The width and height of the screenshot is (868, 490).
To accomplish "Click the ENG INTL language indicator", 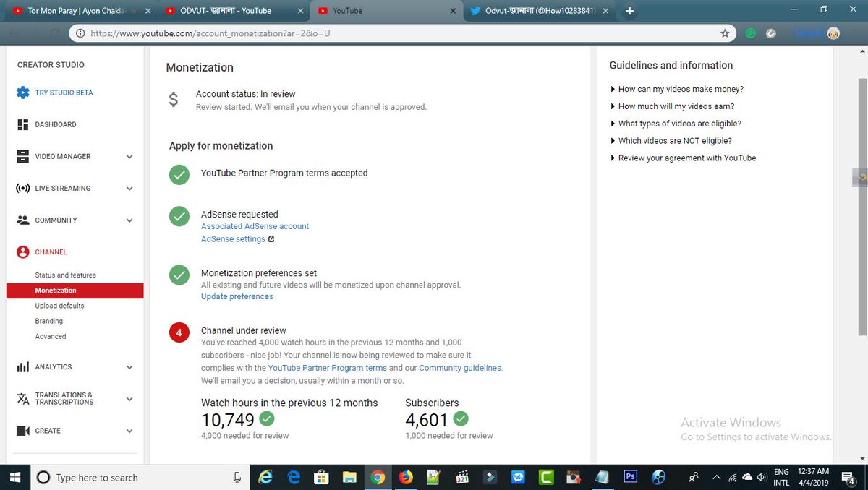I will (x=781, y=477).
